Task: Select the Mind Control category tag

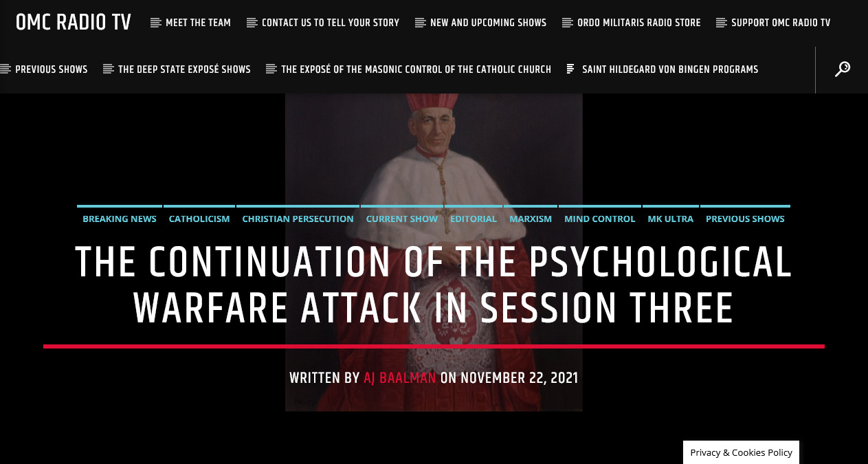Action: coord(599,219)
